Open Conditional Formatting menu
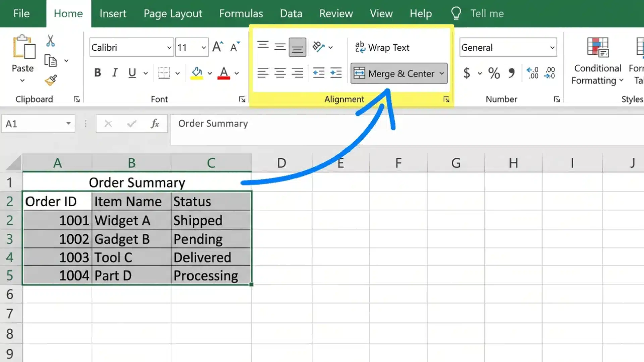 pyautogui.click(x=597, y=61)
